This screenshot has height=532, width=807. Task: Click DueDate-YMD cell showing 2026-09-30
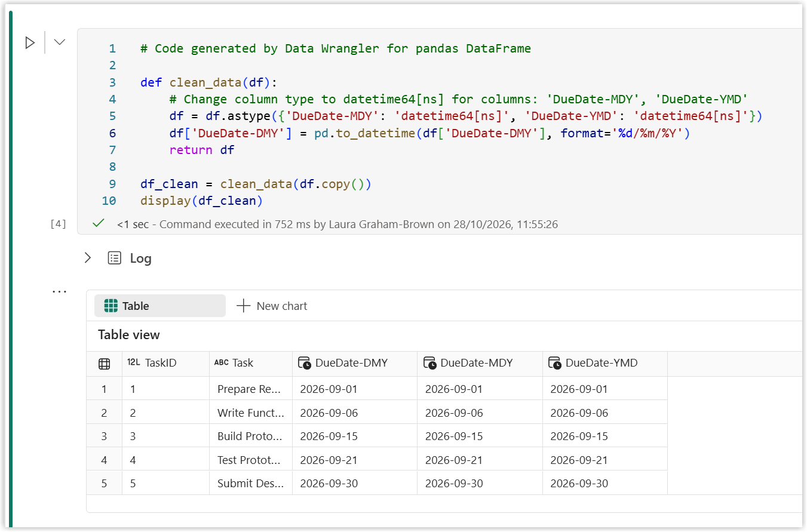coord(605,484)
